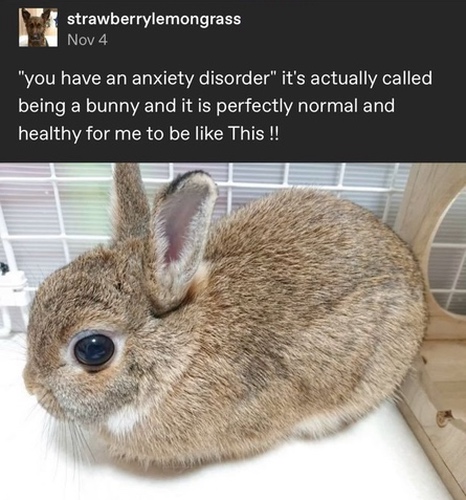Click the dark knot on the wooden panel
Viewport: 466px width, 500px height.
click(445, 417)
